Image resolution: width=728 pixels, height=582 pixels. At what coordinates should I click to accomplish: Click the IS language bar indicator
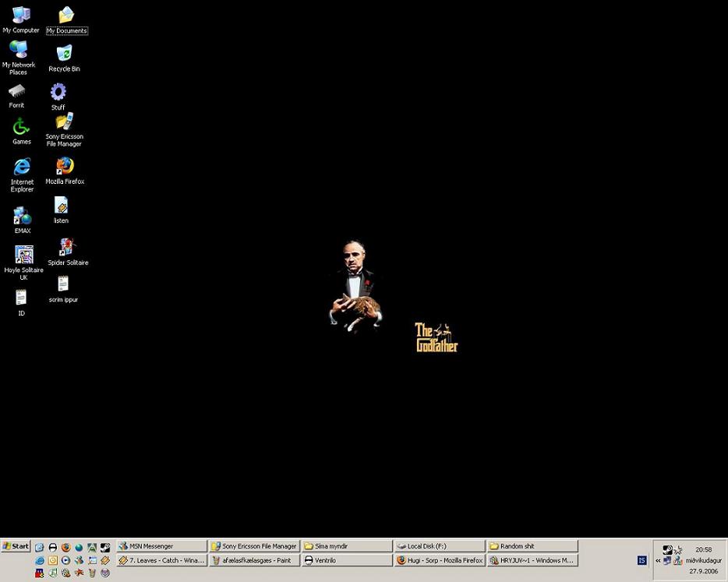[x=642, y=560]
